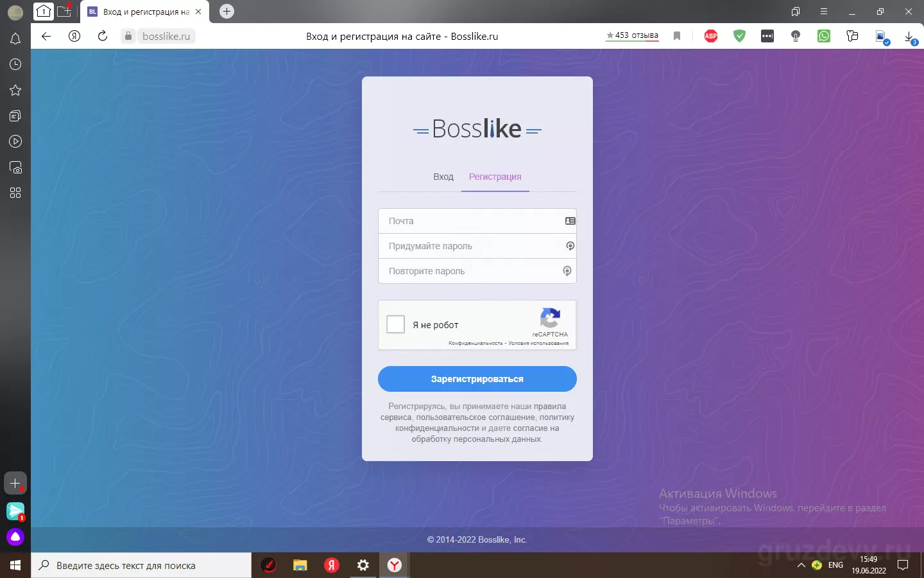Bookmark this page with the flag icon
The image size is (924, 578).
coord(677,36)
